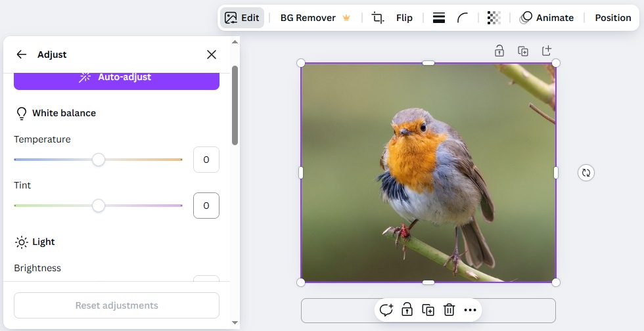Viewport: 644px width, 331px height.
Task: Click the rotate handle beside image
Action: point(586,173)
